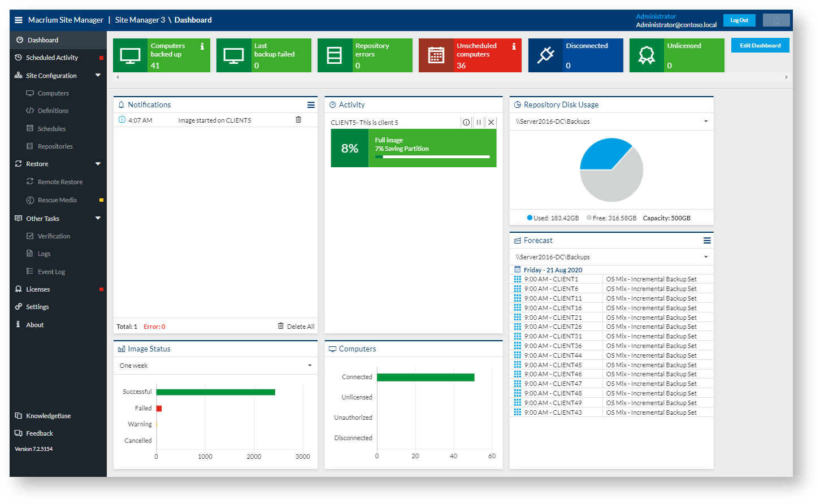This screenshot has height=504, width=820.
Task: Open Rescue Media page
Action: click(x=58, y=200)
